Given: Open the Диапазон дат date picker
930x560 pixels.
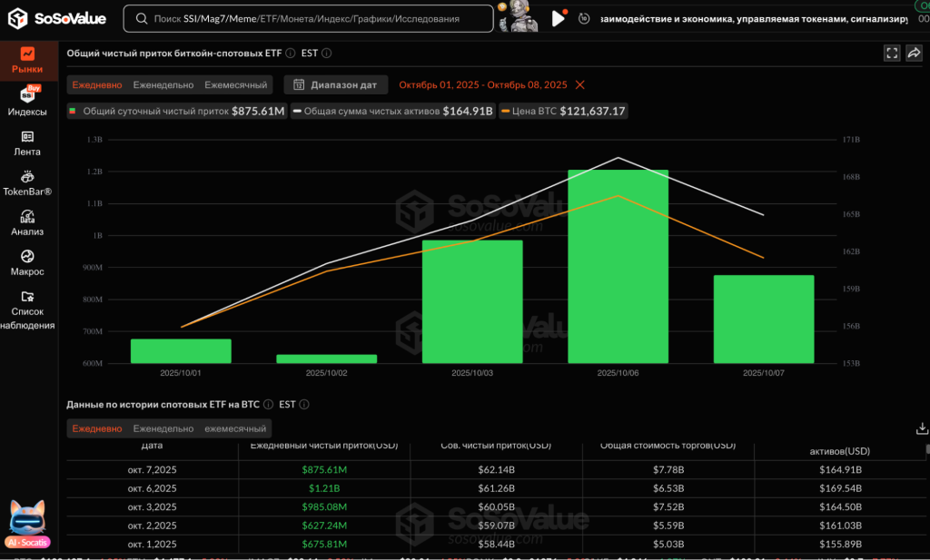Looking at the screenshot, I should (336, 84).
